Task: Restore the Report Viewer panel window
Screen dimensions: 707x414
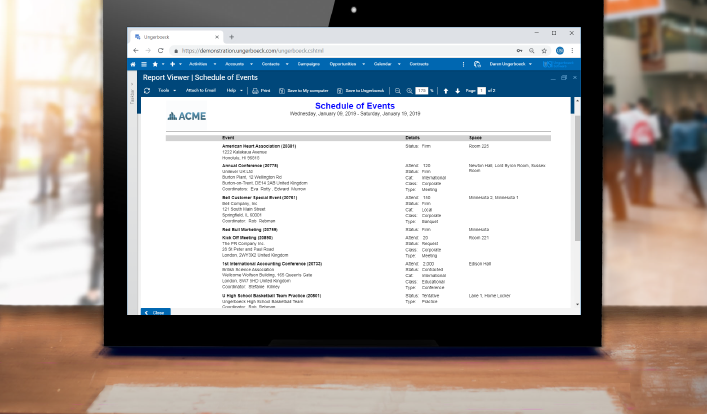Action: pos(564,78)
